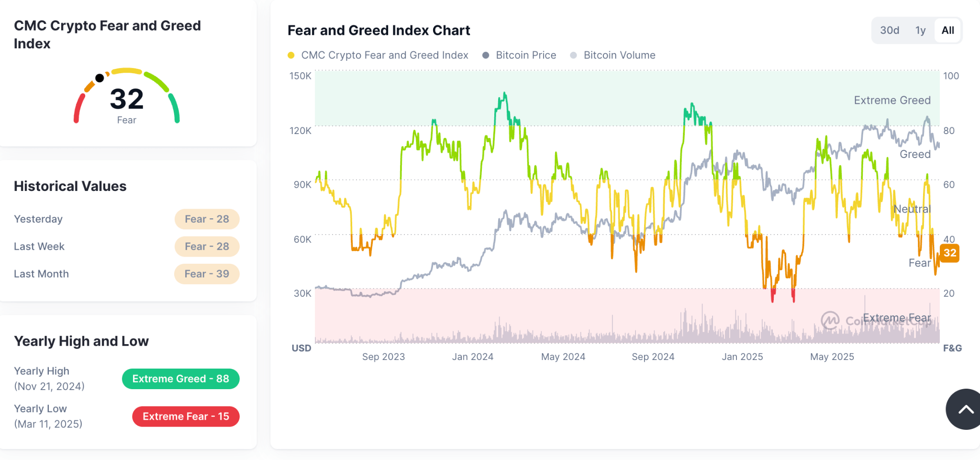
Task: Click the yellow legend dot for Fear and Greed Index
Action: click(x=291, y=55)
